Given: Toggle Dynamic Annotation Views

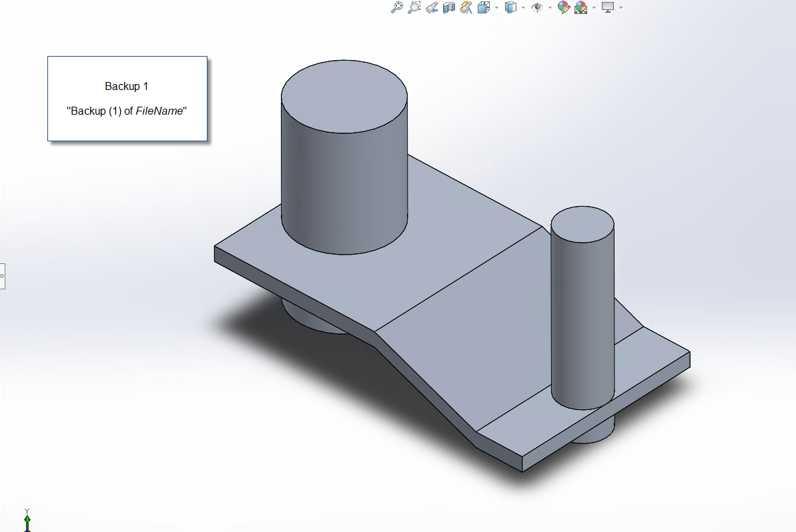Looking at the screenshot, I should [x=466, y=7].
